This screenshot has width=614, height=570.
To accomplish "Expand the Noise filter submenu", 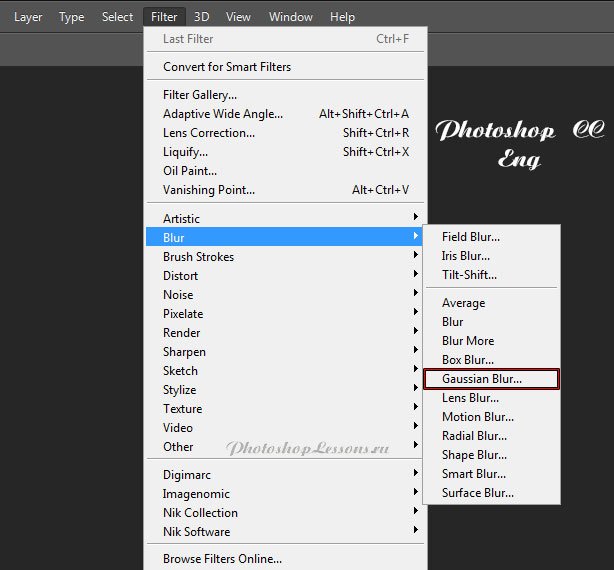I will point(178,295).
